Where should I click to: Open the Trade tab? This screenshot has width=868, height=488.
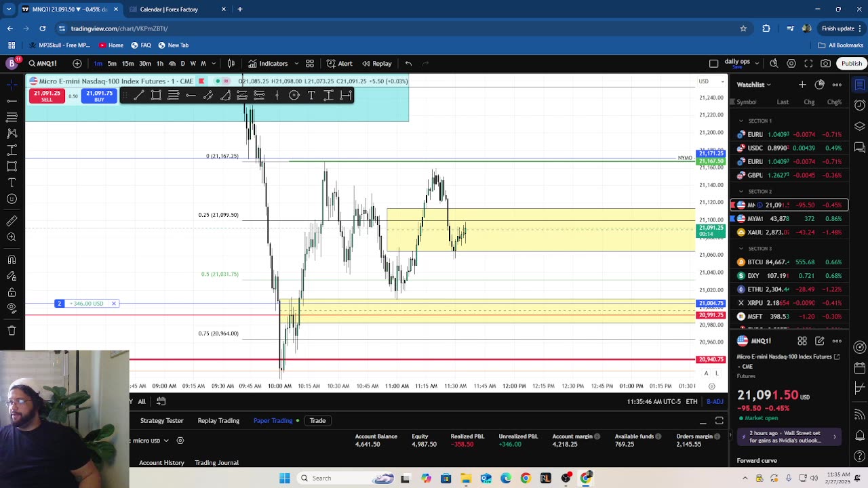point(317,421)
